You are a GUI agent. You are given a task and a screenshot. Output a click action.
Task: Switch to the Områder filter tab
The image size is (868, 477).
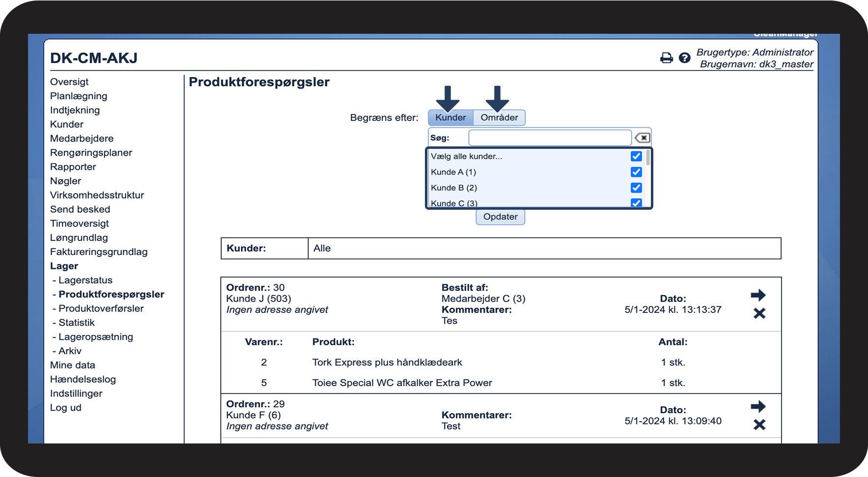(499, 117)
